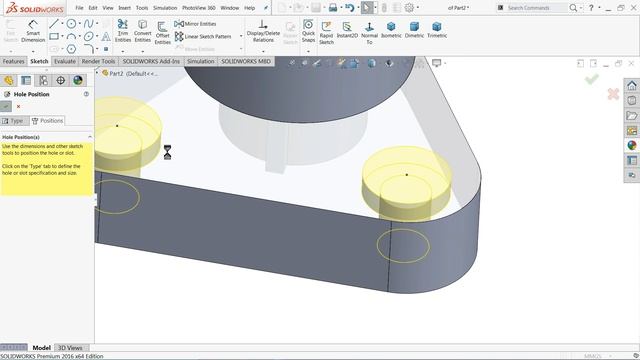Select the Ellipse sketch tool

point(88,36)
